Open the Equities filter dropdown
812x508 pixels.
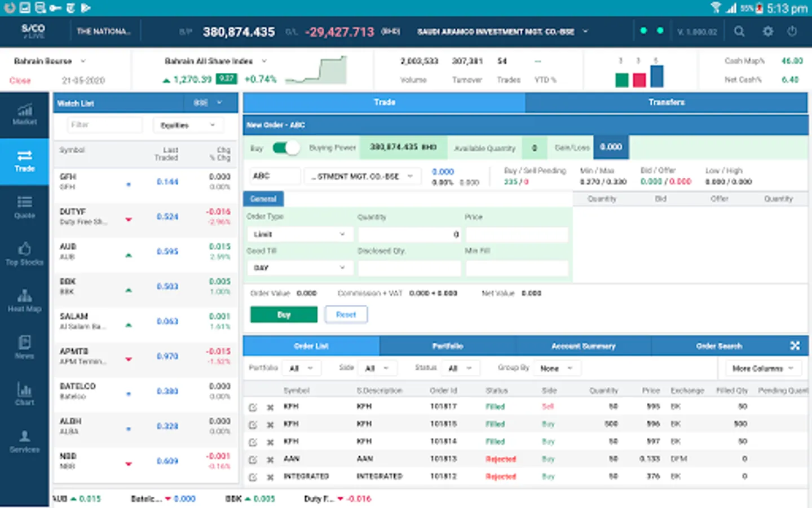[x=188, y=125]
